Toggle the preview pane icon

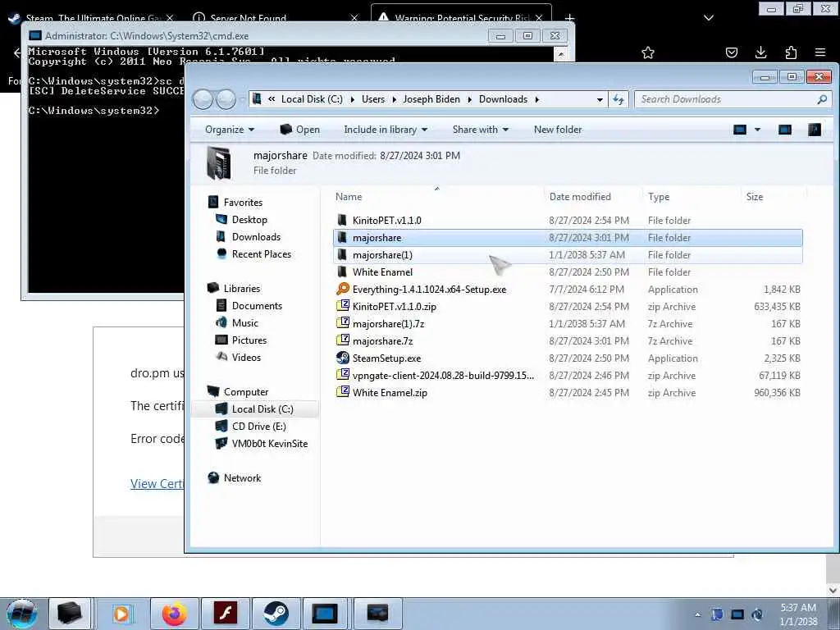(x=785, y=130)
